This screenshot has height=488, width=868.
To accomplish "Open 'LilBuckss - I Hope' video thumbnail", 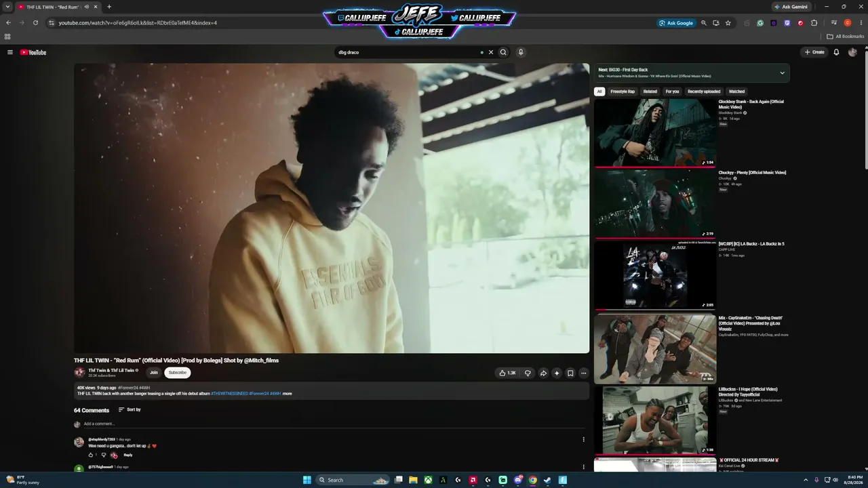I will 655,420.
